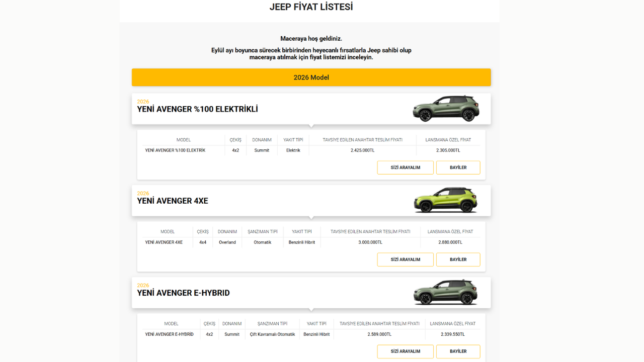This screenshot has height=362, width=644.
Task: Select the YENİ AVENGER 4XE heading
Action: pyautogui.click(x=173, y=201)
